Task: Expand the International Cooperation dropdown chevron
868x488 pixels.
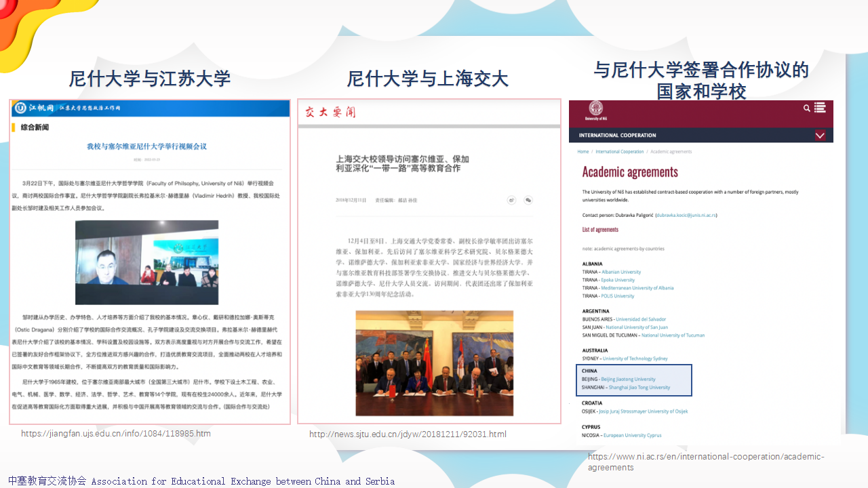Action: point(820,136)
